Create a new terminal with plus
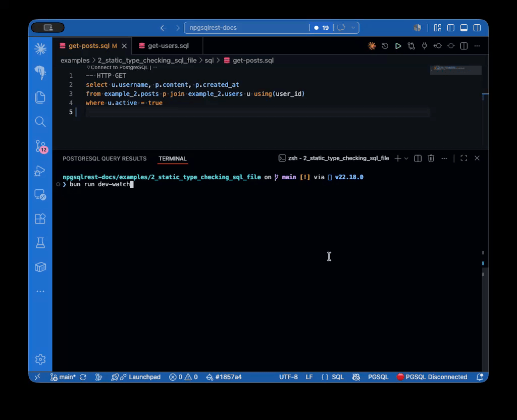 point(398,158)
